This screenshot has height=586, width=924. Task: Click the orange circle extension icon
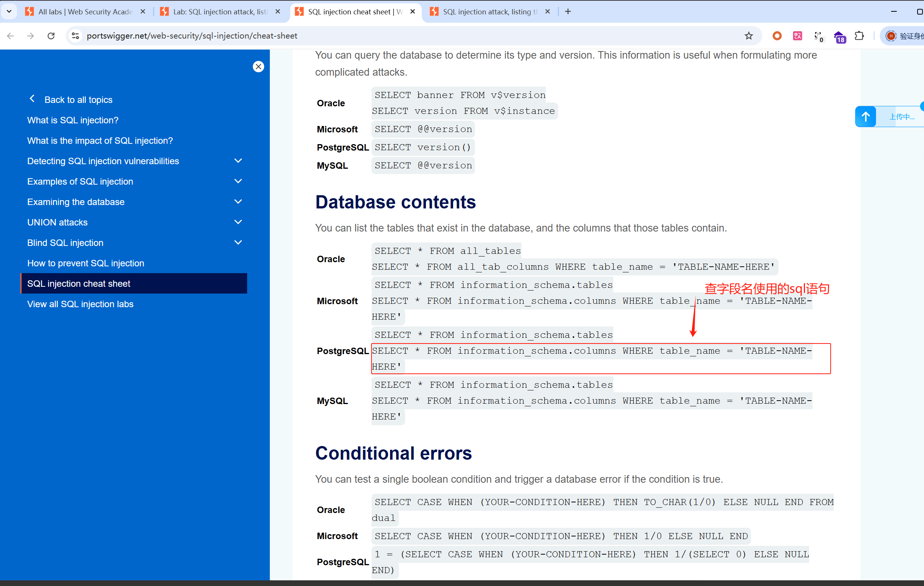coord(777,36)
